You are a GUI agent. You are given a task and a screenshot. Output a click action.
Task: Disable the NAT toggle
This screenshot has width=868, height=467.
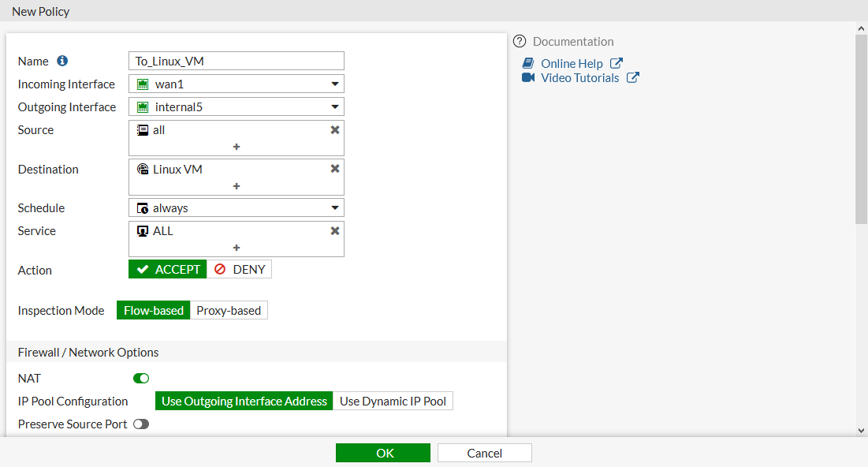coord(141,379)
